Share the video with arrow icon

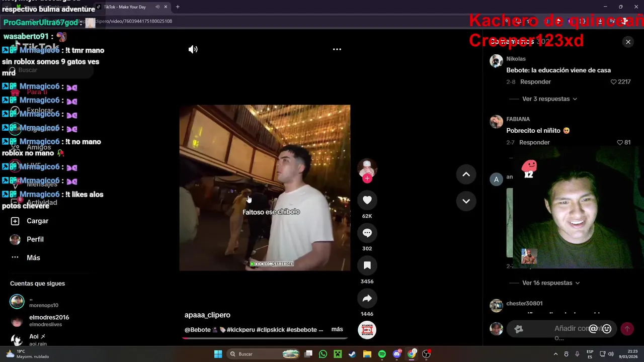(x=367, y=298)
